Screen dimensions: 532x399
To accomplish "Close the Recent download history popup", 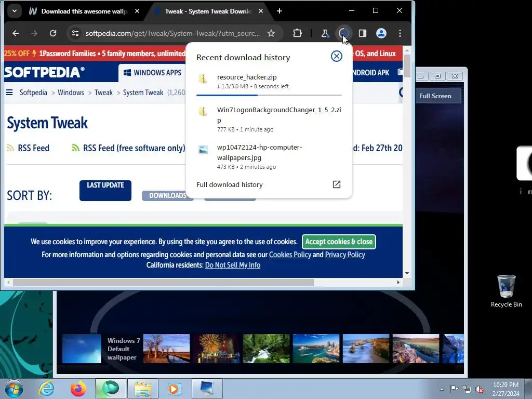I will [x=336, y=56].
